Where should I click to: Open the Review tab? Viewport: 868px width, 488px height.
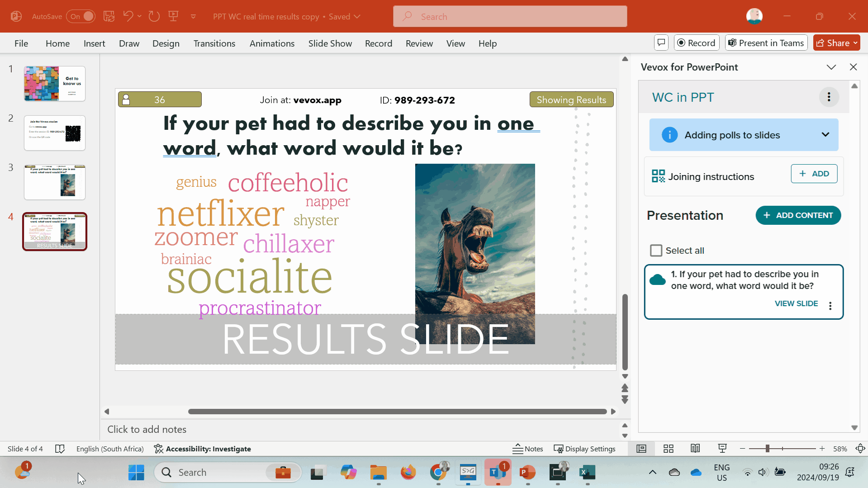click(419, 43)
